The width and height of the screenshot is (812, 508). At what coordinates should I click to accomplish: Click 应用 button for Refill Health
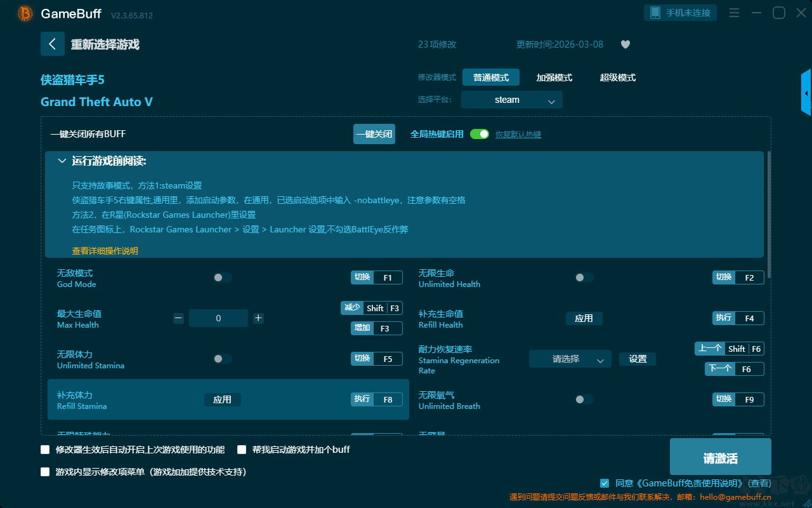click(x=584, y=318)
